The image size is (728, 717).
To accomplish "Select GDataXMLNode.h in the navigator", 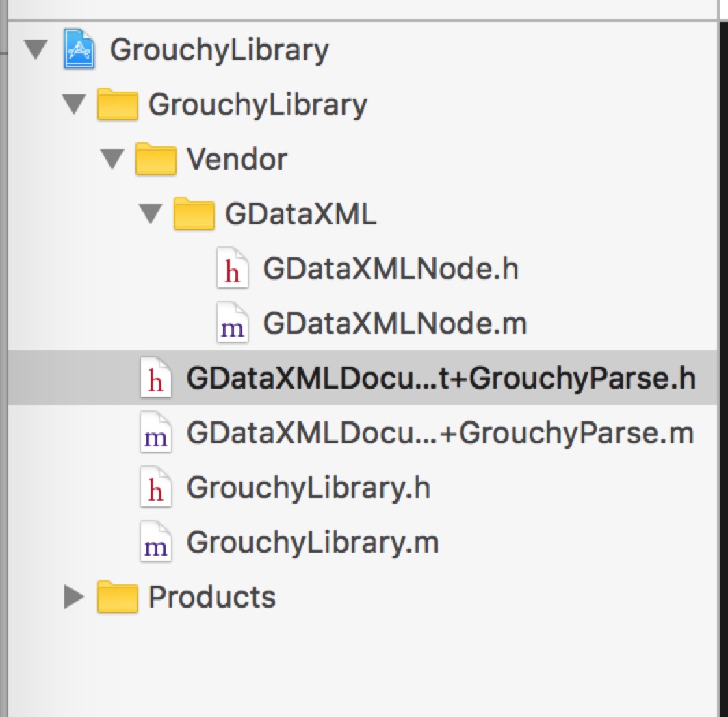I will point(391,269).
